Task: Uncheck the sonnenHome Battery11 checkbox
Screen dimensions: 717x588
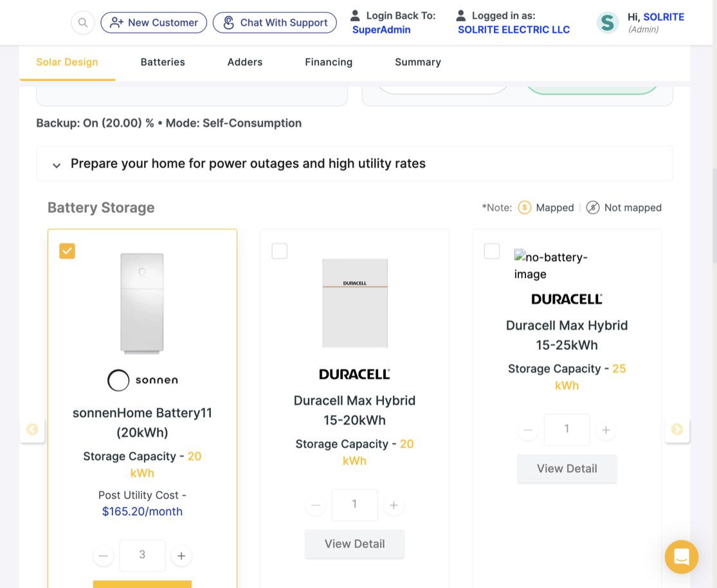Action: pyautogui.click(x=68, y=251)
